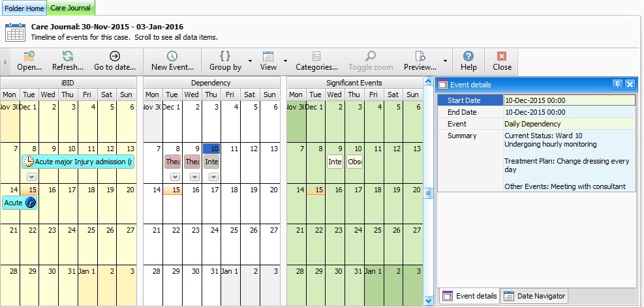Expand more events under Dependency day 10
The width and height of the screenshot is (644, 307).
click(x=213, y=177)
